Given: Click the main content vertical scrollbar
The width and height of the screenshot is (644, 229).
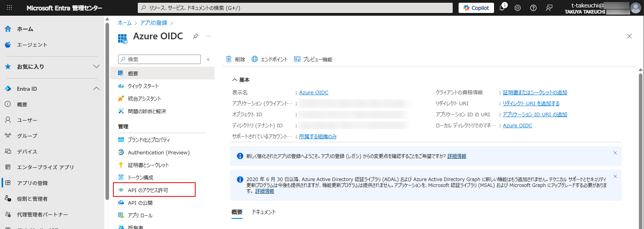Looking at the screenshot, I should pyautogui.click(x=640, y=149).
